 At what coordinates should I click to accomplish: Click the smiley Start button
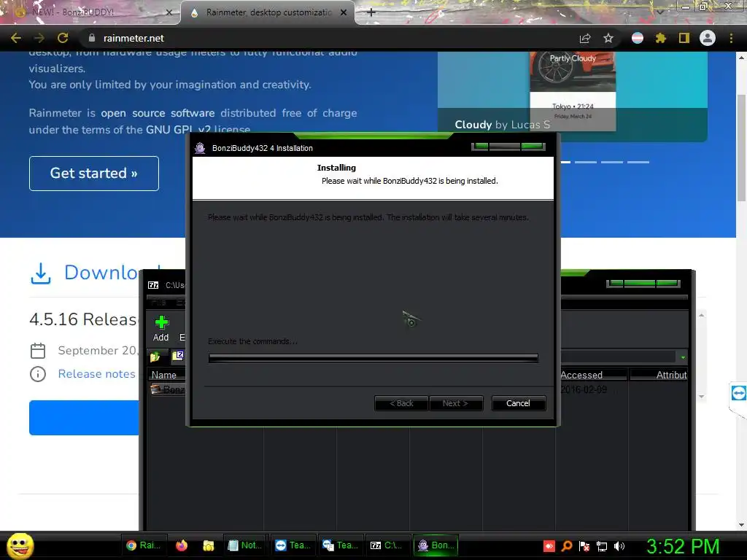point(20,545)
